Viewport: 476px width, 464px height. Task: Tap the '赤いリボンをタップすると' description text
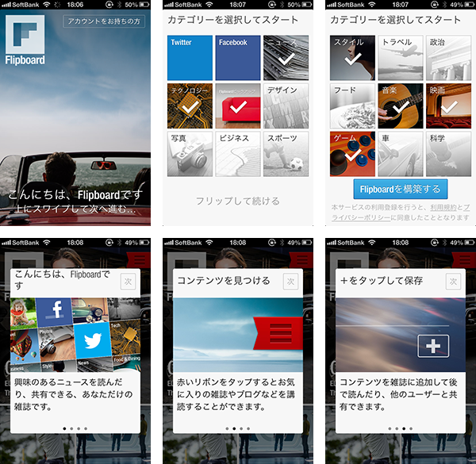tap(236, 394)
